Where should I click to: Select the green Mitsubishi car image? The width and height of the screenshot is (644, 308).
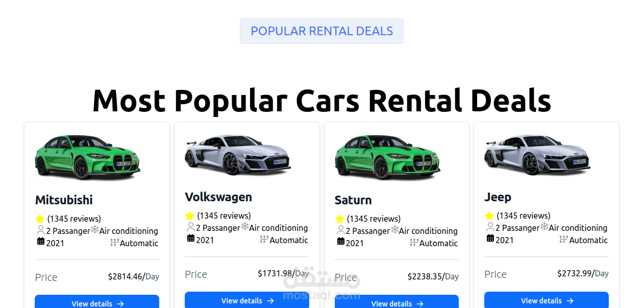click(87, 156)
